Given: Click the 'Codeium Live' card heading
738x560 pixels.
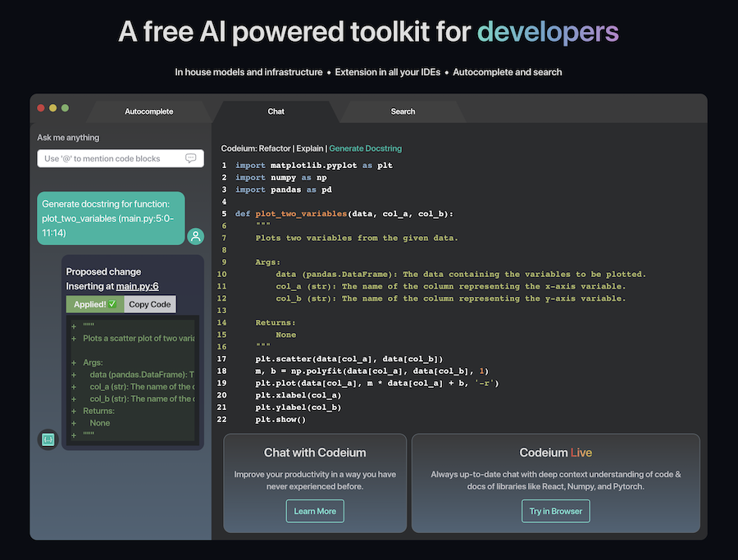Looking at the screenshot, I should (556, 453).
